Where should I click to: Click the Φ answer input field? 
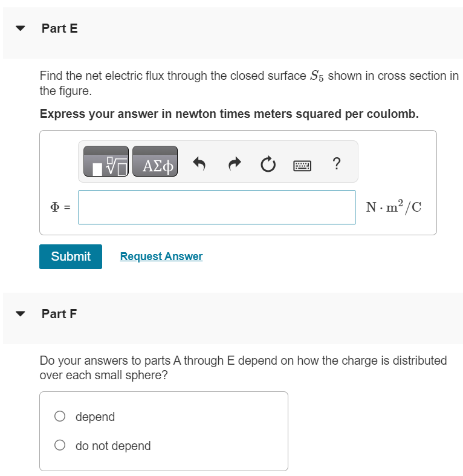click(x=217, y=207)
